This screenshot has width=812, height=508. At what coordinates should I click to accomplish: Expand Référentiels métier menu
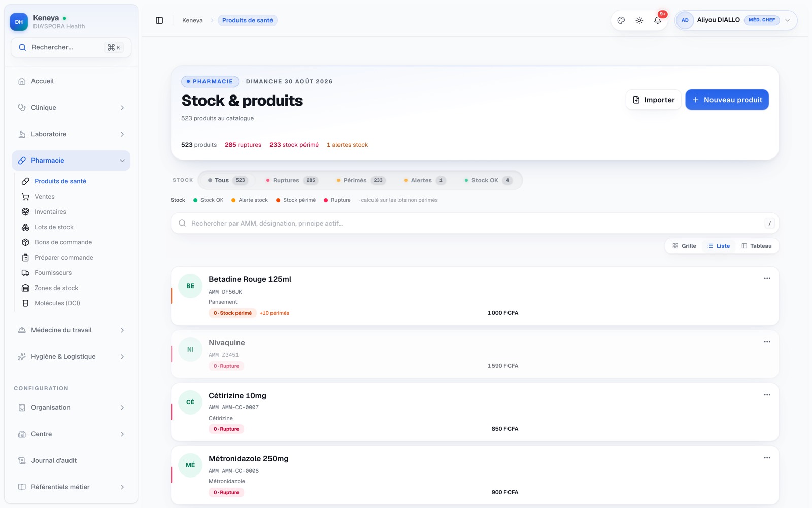pos(71,487)
